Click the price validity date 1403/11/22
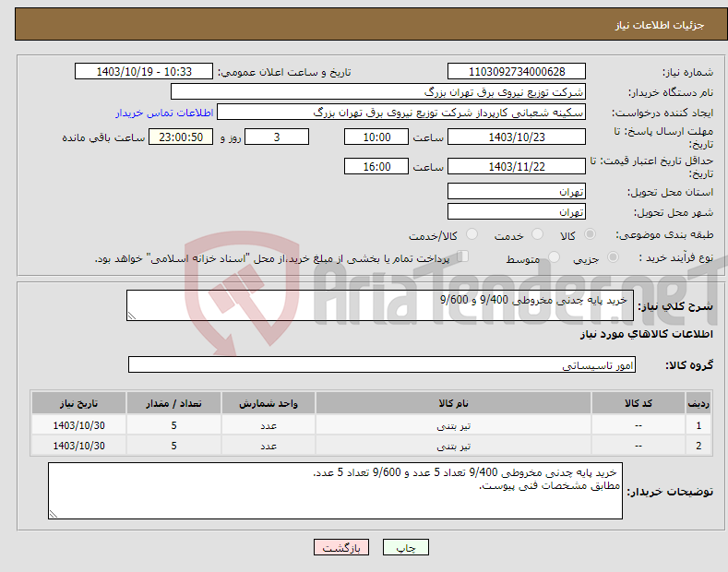728x572 pixels. (517, 166)
